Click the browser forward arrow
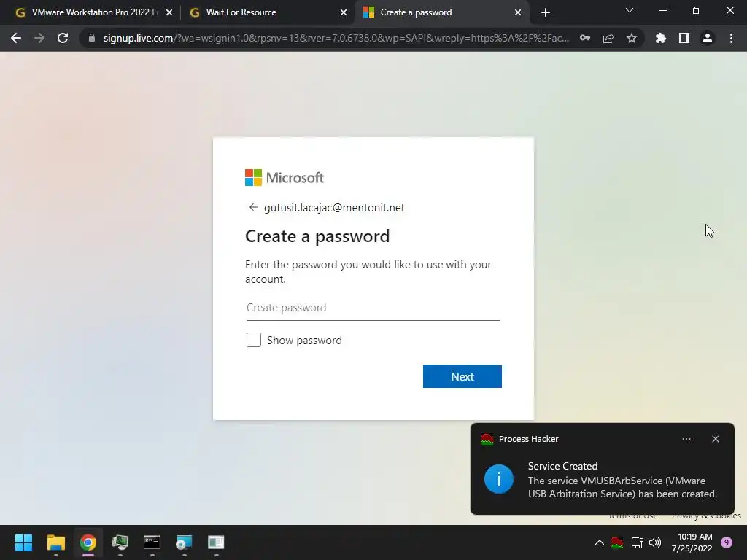747x560 pixels. (x=39, y=38)
